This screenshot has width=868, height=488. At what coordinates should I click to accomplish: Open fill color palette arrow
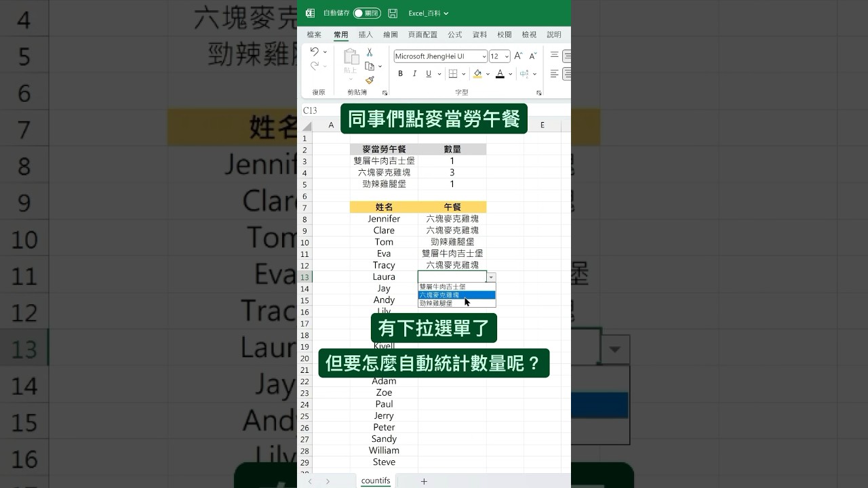[487, 74]
